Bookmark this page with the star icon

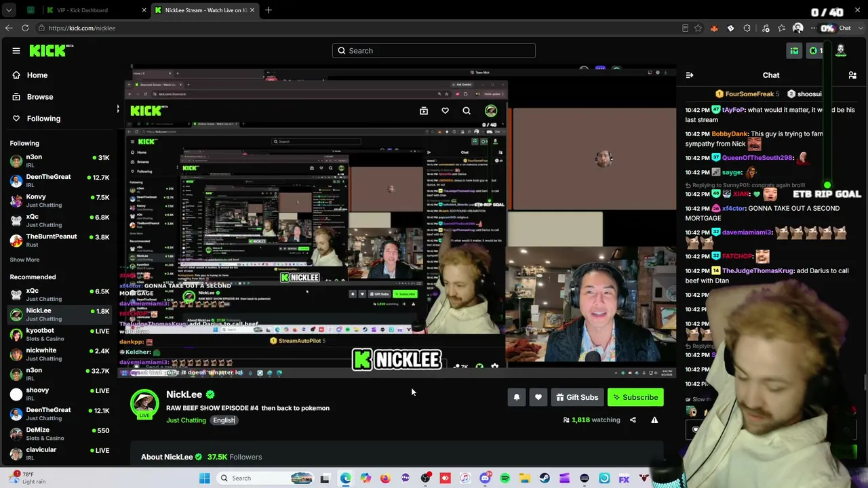pyautogui.click(x=698, y=28)
